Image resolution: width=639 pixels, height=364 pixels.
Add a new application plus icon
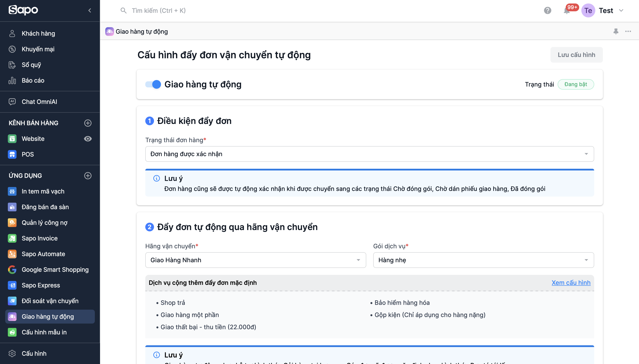[88, 176]
